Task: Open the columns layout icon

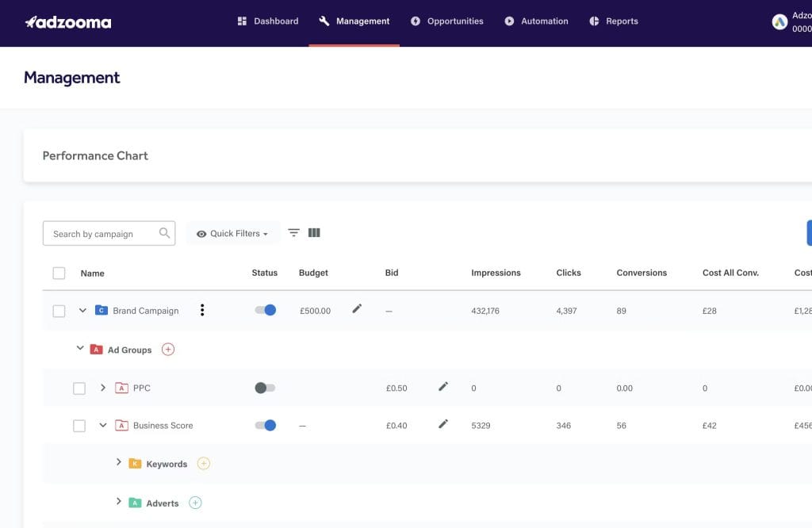Action: click(x=314, y=233)
